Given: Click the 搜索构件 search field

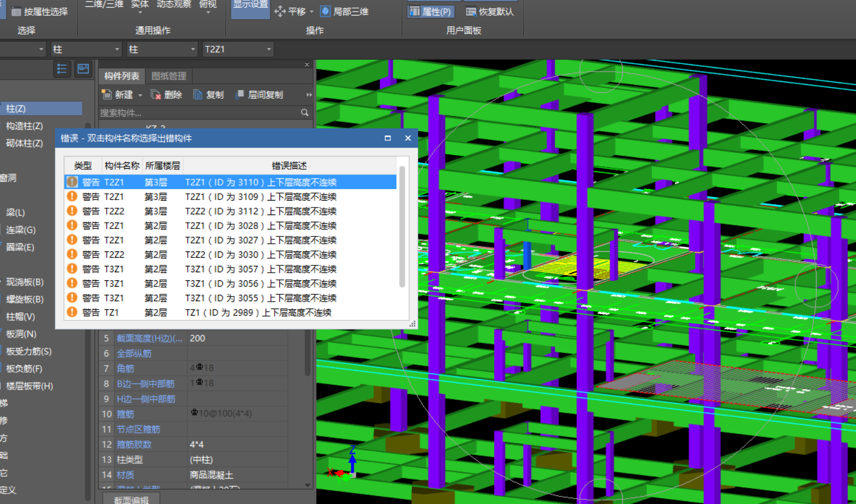Looking at the screenshot, I should [x=200, y=113].
